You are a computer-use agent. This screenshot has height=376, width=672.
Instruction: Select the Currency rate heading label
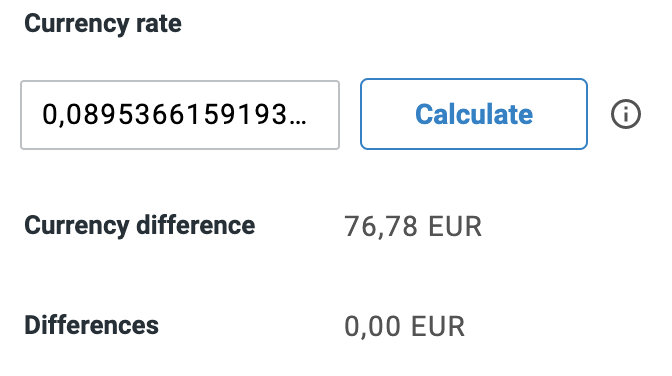point(103,23)
